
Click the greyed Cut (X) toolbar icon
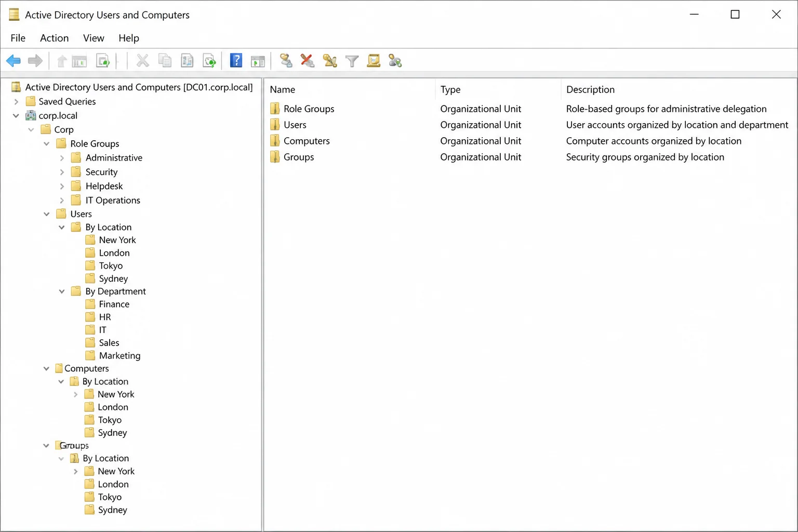142,61
